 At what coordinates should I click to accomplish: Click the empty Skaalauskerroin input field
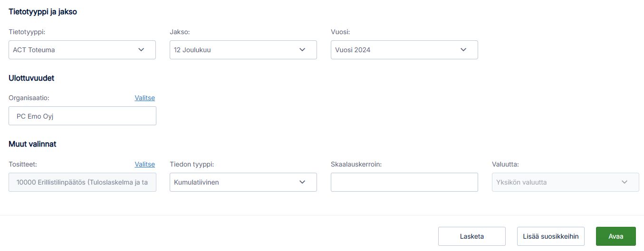point(404,182)
